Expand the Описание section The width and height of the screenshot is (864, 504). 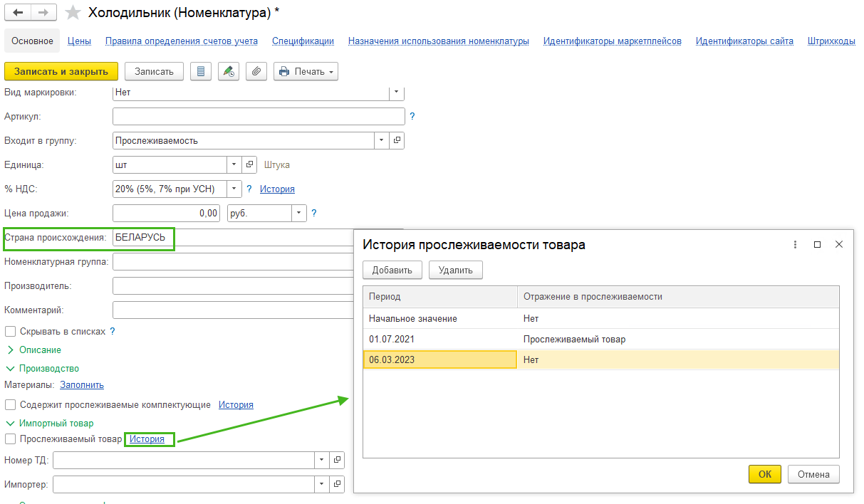coord(34,350)
